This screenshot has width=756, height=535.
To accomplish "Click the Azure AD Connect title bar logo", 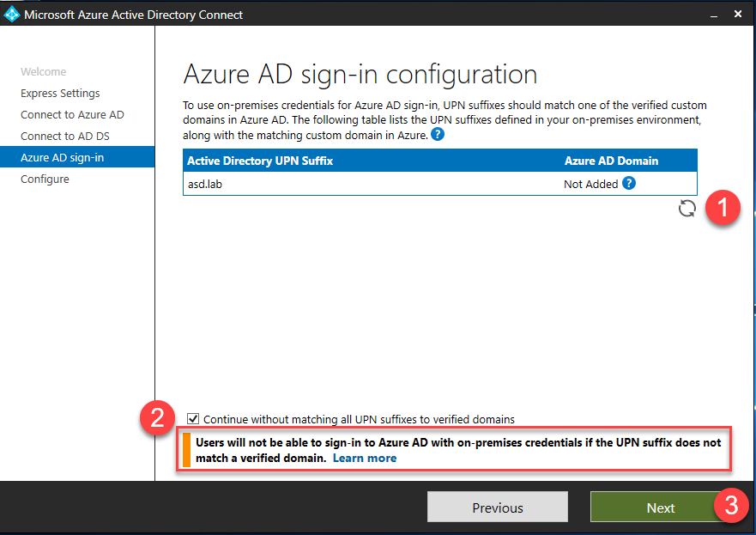I will (12, 15).
